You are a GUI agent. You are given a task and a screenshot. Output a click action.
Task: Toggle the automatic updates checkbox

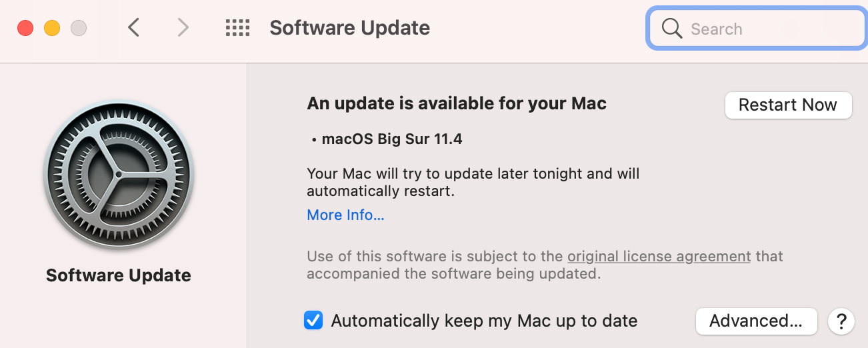point(313,321)
